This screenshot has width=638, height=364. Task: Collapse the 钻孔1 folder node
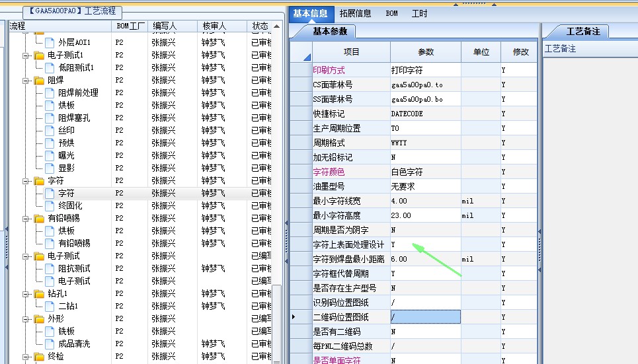(26, 294)
